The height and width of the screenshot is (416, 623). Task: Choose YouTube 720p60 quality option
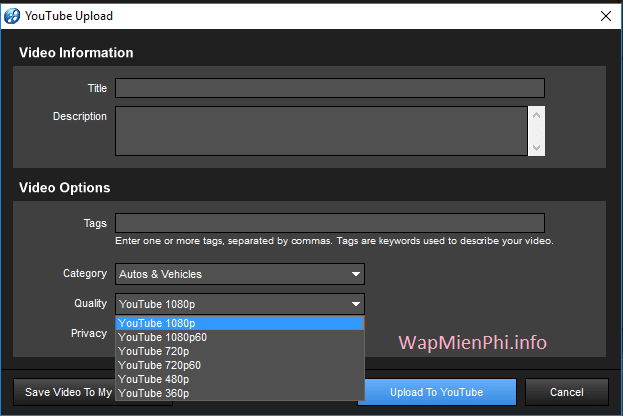point(240,365)
